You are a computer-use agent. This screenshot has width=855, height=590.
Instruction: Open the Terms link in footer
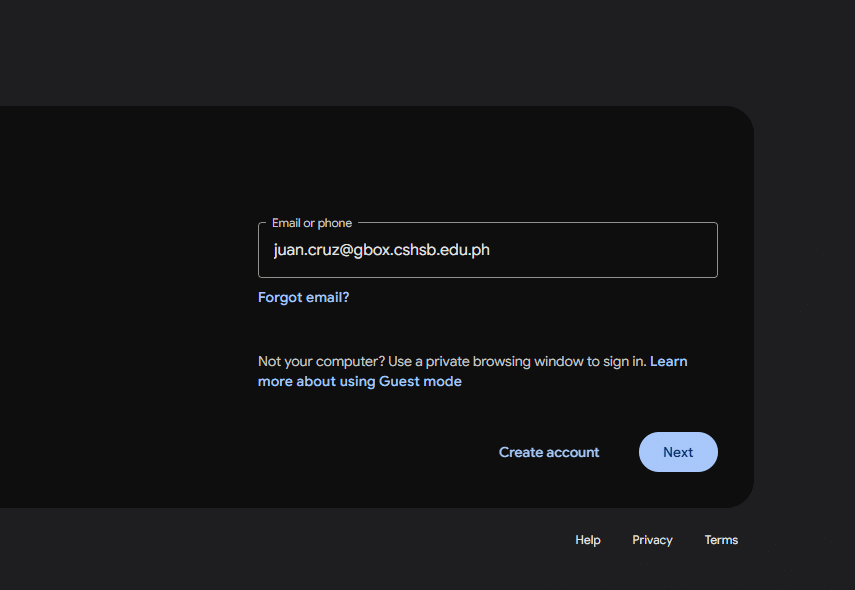coord(721,540)
